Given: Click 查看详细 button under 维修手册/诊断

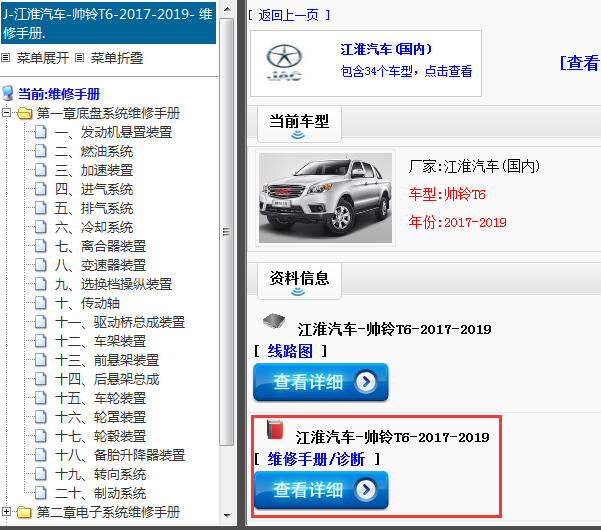Looking at the screenshot, I should pos(321,490).
